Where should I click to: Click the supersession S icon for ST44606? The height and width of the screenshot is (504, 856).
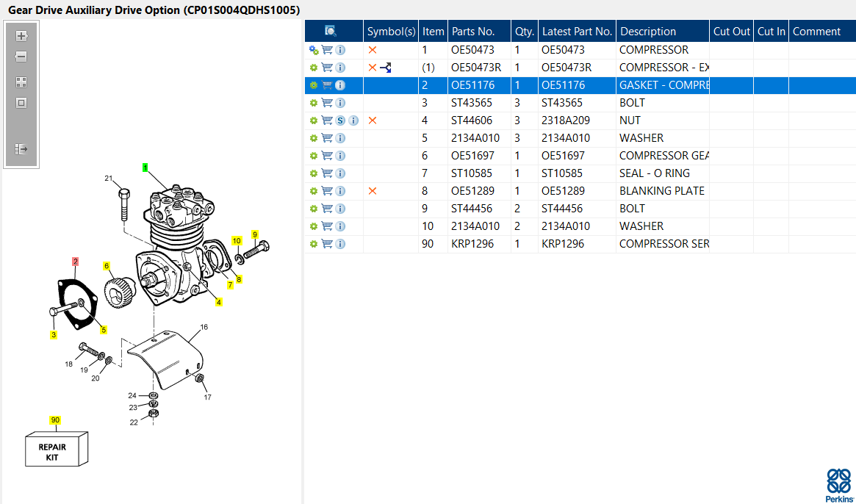[x=340, y=120]
